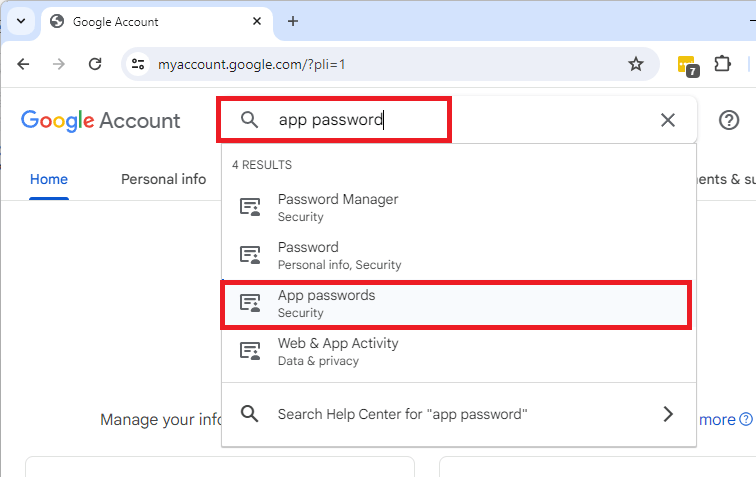Image resolution: width=756 pixels, height=477 pixels.
Task: Switch to the Home tab
Action: (49, 179)
